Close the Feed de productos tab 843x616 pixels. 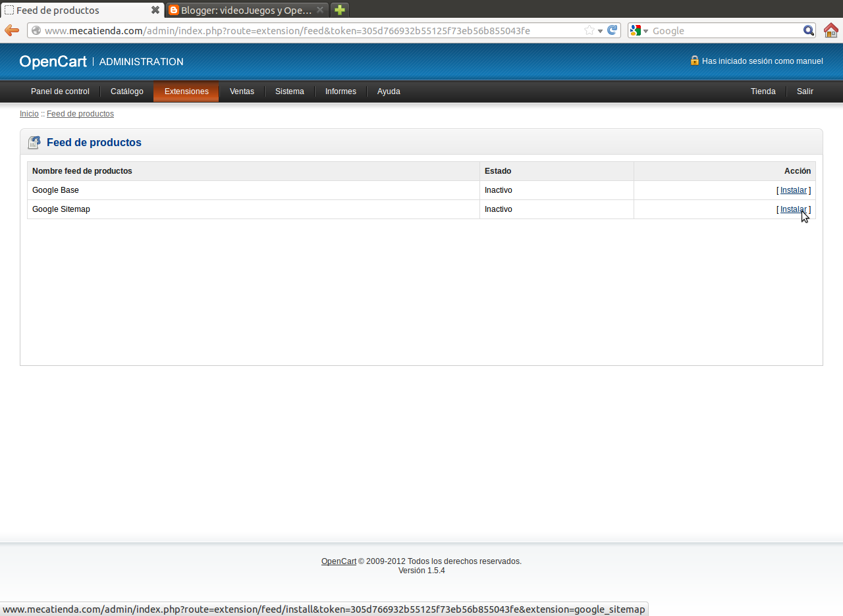click(155, 10)
